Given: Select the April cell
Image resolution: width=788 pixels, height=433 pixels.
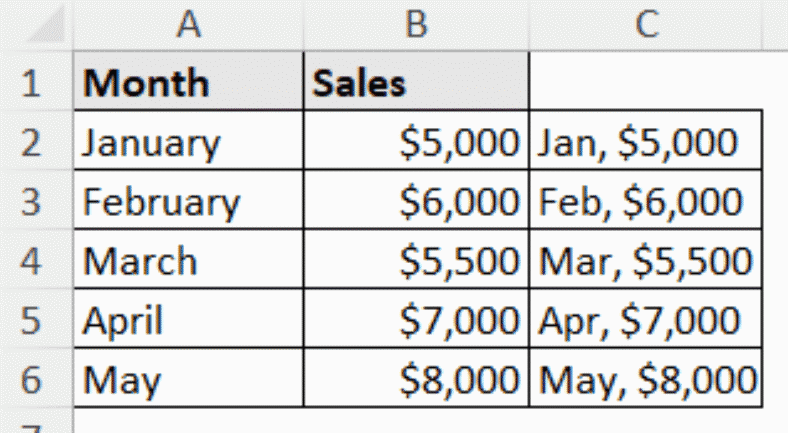Looking at the screenshot, I should [188, 321].
